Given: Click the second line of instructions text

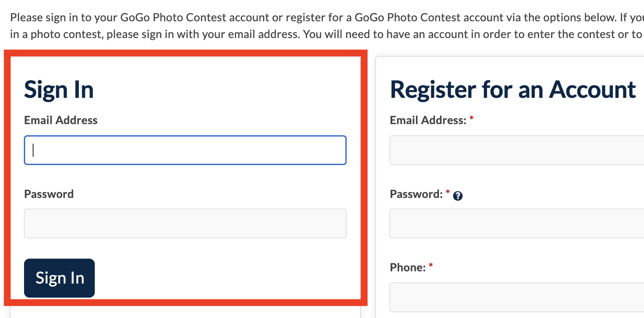Looking at the screenshot, I should [x=317, y=34].
